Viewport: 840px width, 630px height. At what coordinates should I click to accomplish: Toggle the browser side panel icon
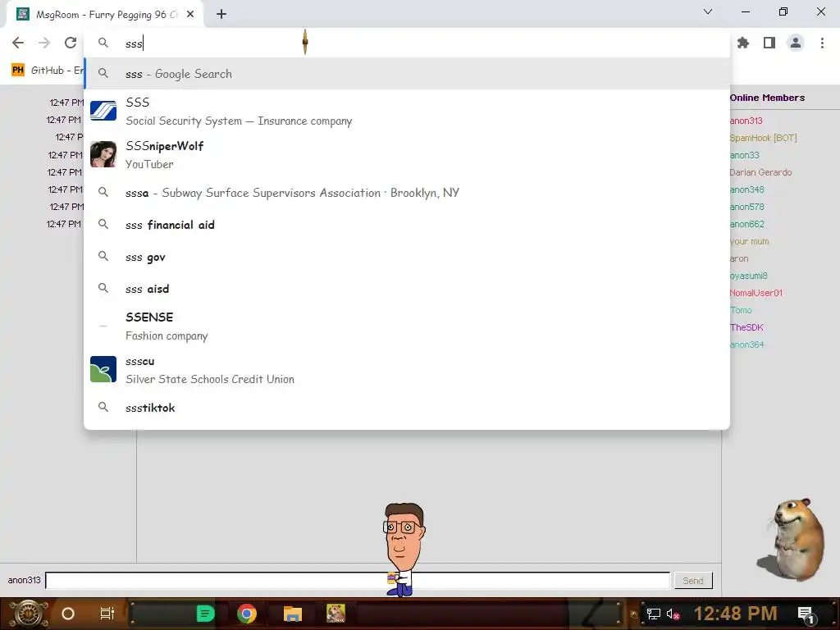(769, 43)
